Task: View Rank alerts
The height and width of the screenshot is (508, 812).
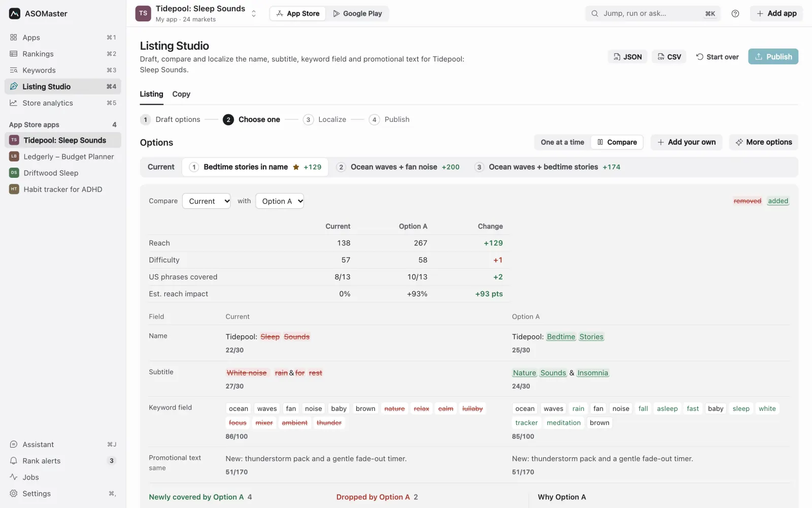Action: (63, 461)
